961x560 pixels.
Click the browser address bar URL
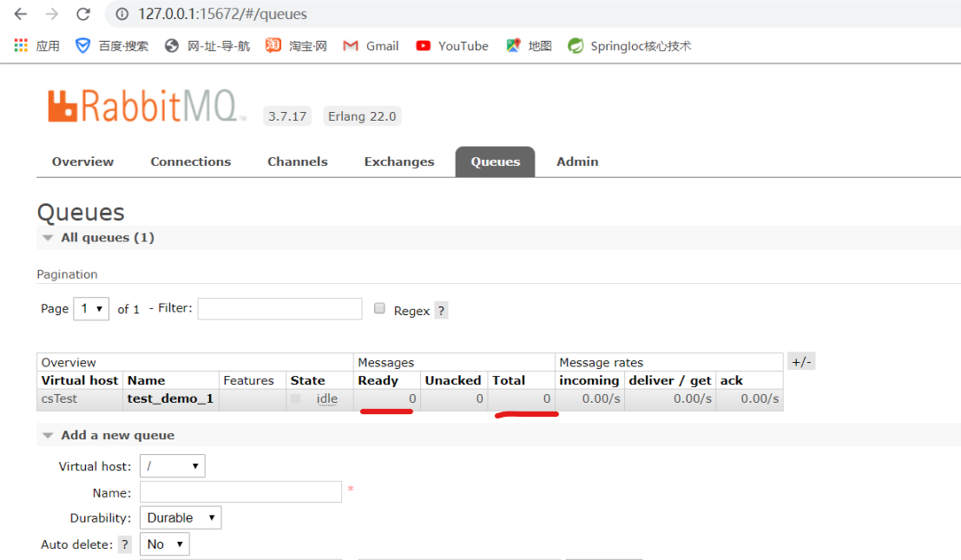pos(222,14)
